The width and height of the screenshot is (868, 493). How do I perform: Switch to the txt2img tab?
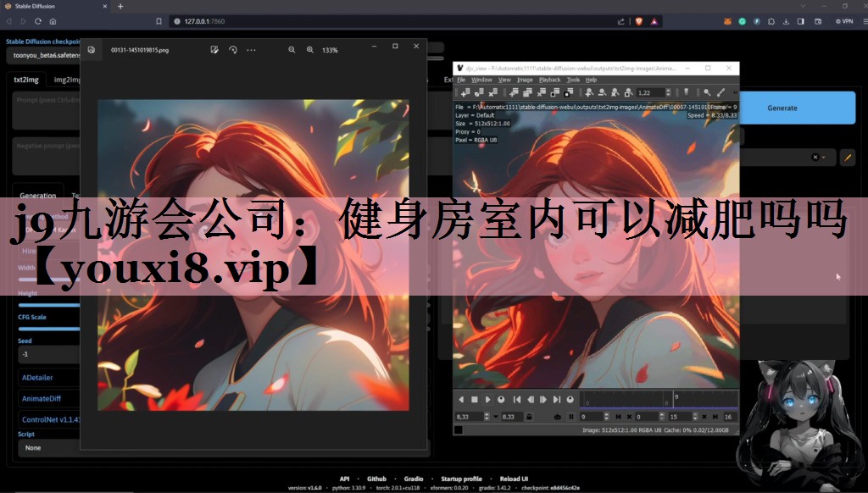point(26,80)
